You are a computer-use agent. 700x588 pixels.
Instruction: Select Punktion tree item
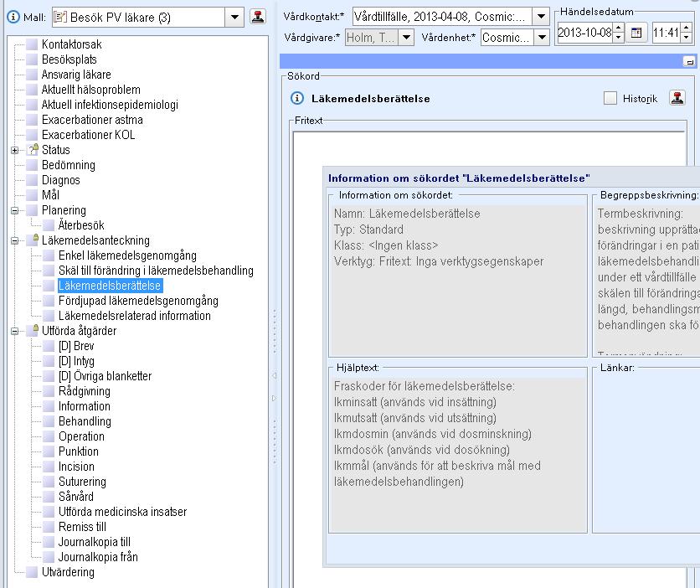79,451
